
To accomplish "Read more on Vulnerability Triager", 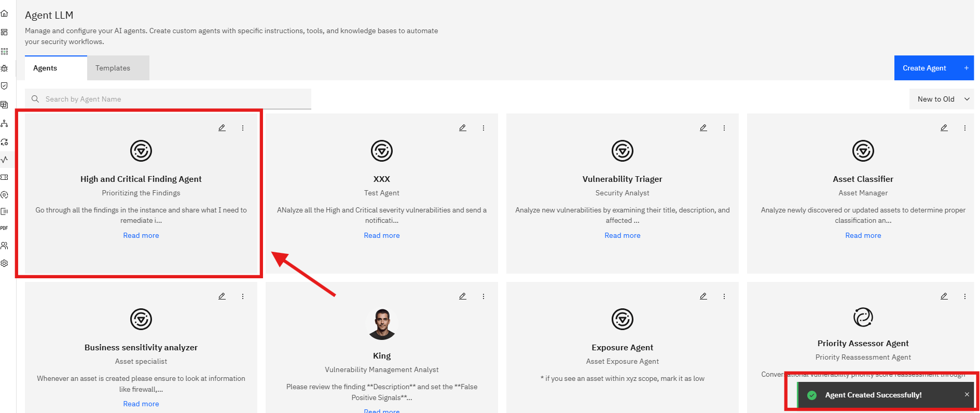I will [623, 235].
